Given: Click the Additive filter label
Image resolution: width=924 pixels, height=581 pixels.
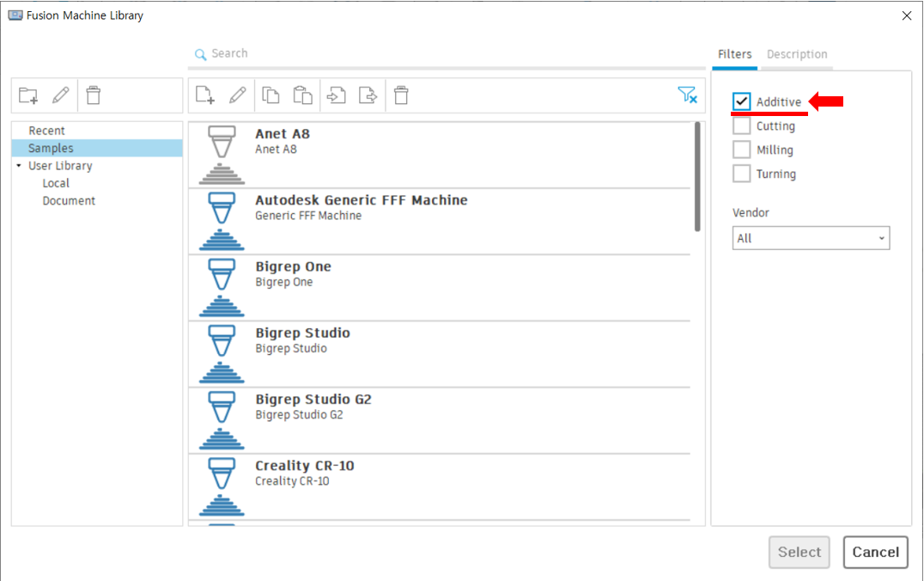Looking at the screenshot, I should click(x=779, y=102).
